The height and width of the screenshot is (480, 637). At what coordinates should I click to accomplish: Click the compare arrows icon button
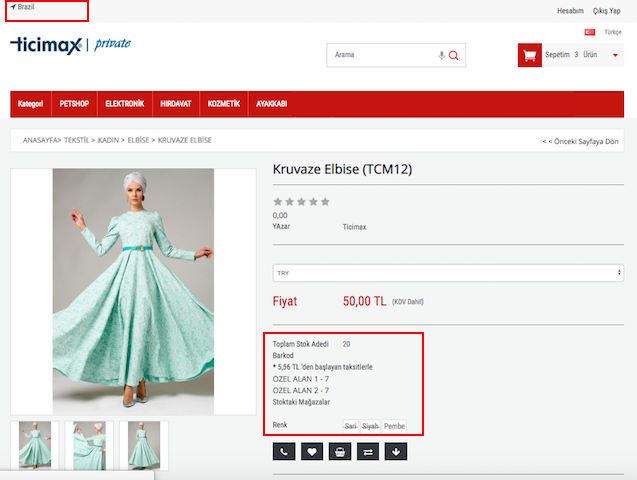(x=368, y=451)
